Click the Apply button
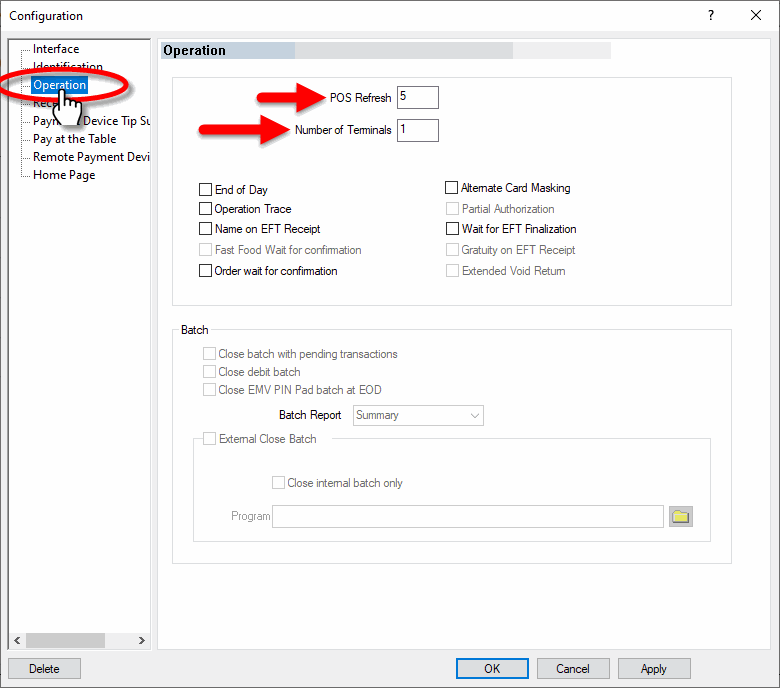The width and height of the screenshot is (780, 688). (x=654, y=669)
